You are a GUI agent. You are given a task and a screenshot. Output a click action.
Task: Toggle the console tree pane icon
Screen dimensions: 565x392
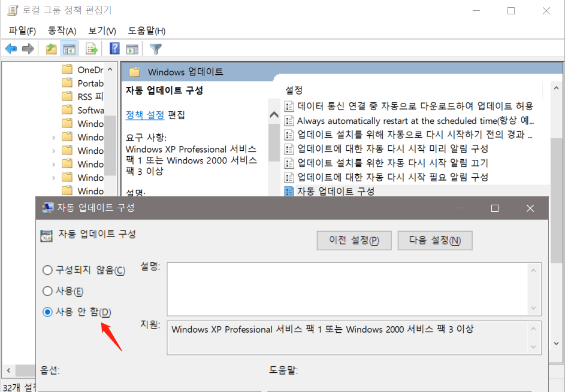(70, 48)
